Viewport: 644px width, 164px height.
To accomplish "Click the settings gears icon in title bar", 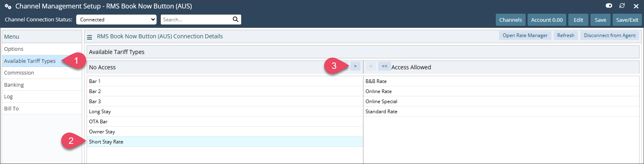I will coord(8,6).
